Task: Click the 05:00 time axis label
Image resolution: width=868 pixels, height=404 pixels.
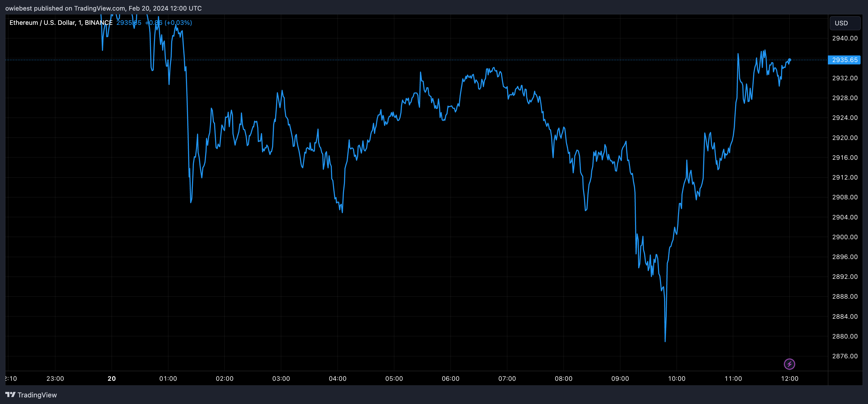Action: coord(394,378)
